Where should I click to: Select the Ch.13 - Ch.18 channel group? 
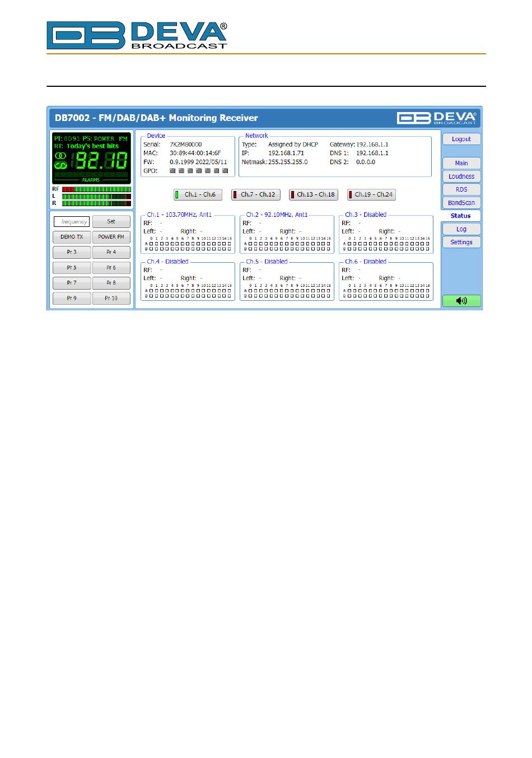point(314,194)
